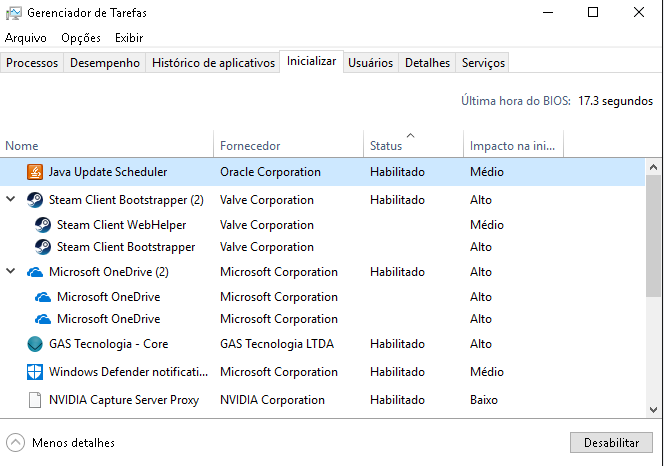Click the Steam Client Bootstrapper (2) group icon
Image resolution: width=664 pixels, height=466 pixels.
tap(35, 200)
